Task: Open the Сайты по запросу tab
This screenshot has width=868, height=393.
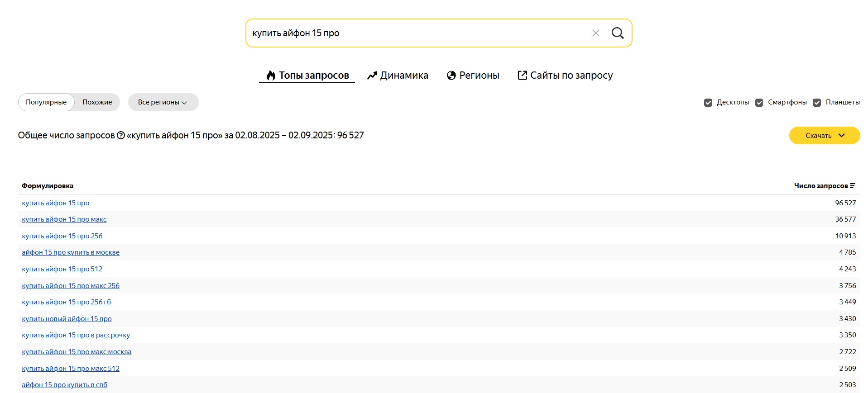Action: tap(565, 76)
